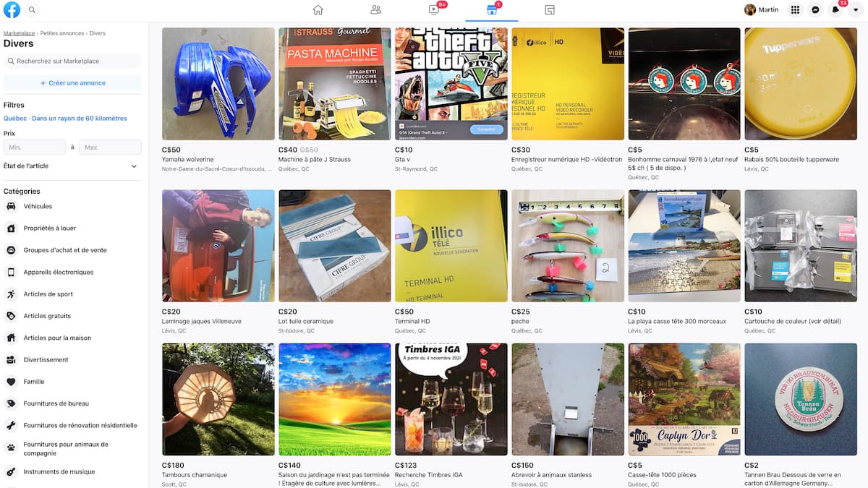Viewport: 868px width, 488px height.
Task: Open the Watch video icon
Action: coord(434,10)
